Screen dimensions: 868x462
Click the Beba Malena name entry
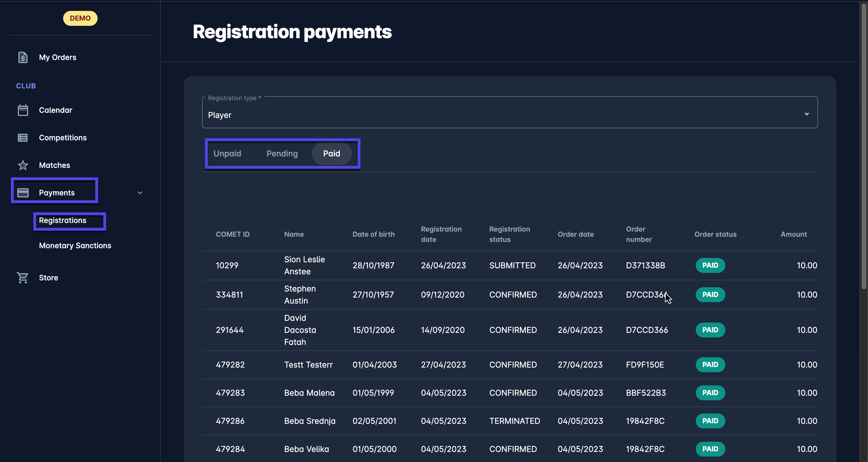coord(309,393)
